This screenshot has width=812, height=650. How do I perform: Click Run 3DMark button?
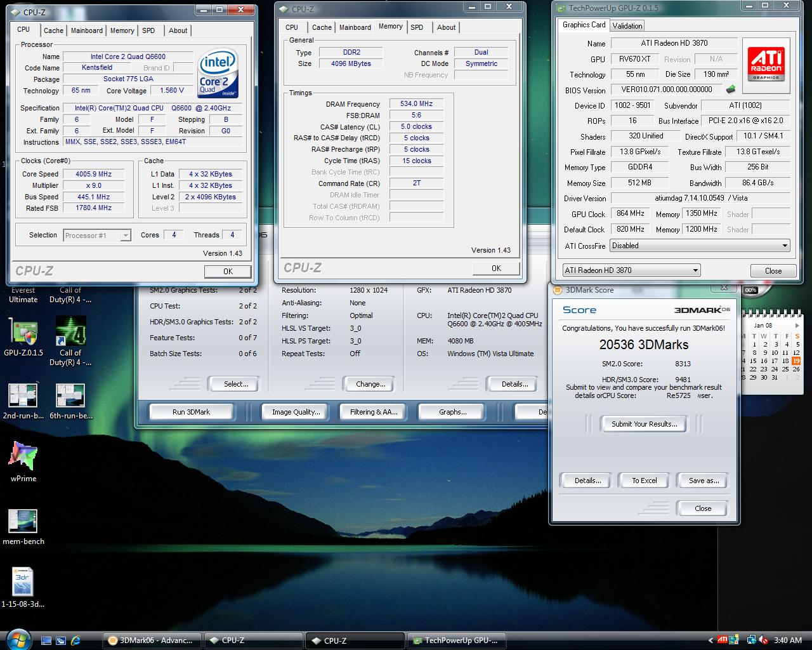191,412
